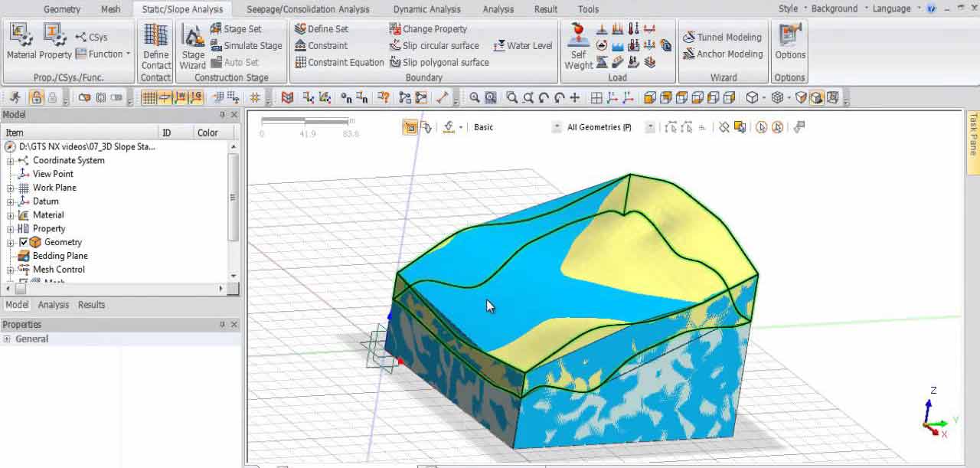Select the Water Level boundary tool
This screenshot has height=468, width=980.
click(523, 45)
